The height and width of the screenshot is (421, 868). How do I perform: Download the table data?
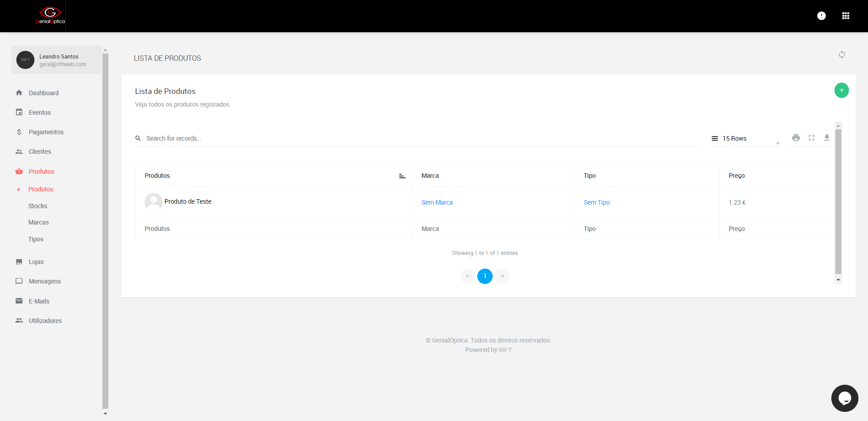click(827, 138)
